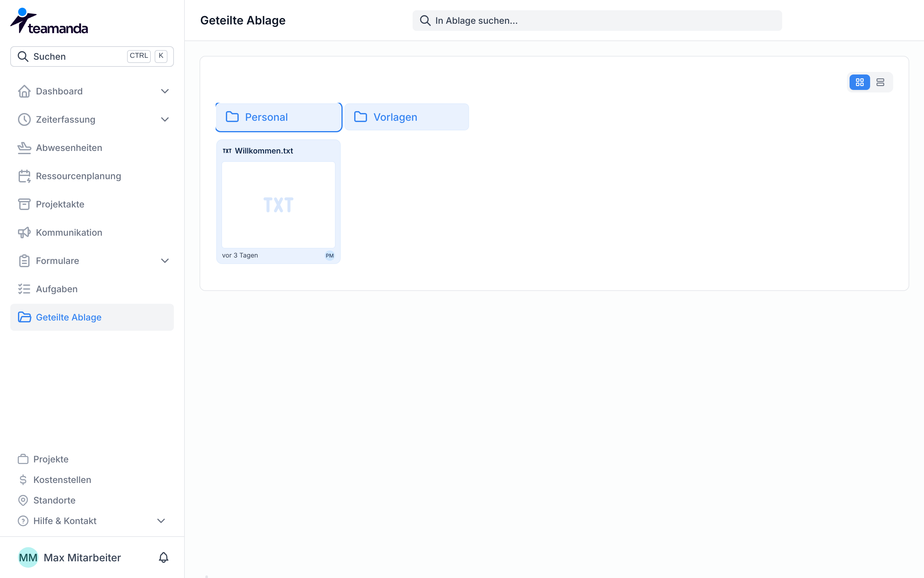Click the Abwesenheiten plane icon
This screenshot has width=924, height=578.
tap(24, 148)
